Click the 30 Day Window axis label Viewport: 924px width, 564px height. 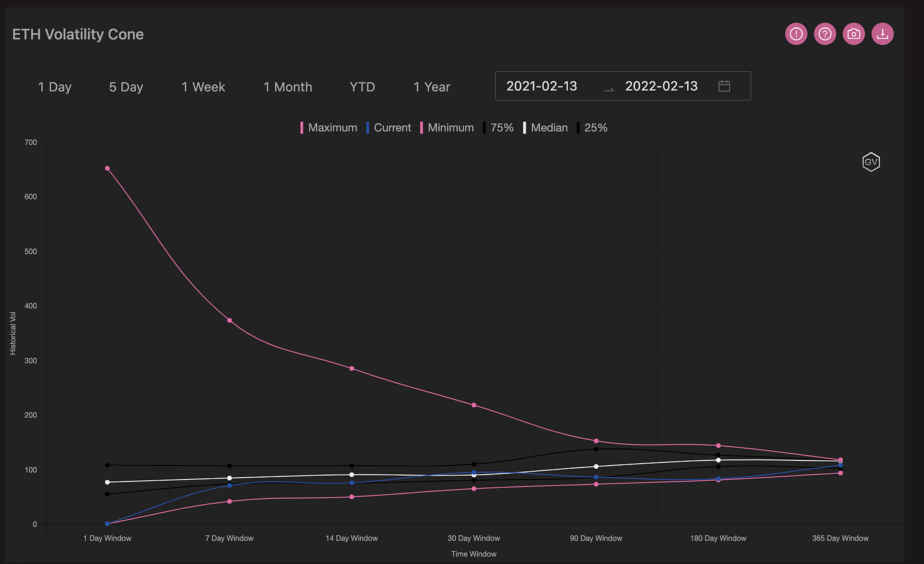(474, 538)
